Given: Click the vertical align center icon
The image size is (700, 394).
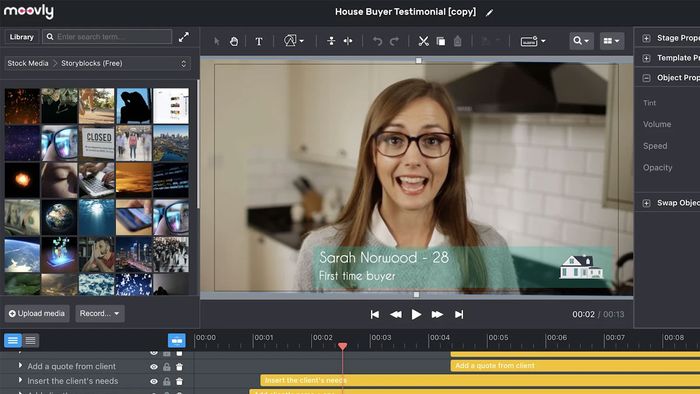Looking at the screenshot, I should (331, 41).
